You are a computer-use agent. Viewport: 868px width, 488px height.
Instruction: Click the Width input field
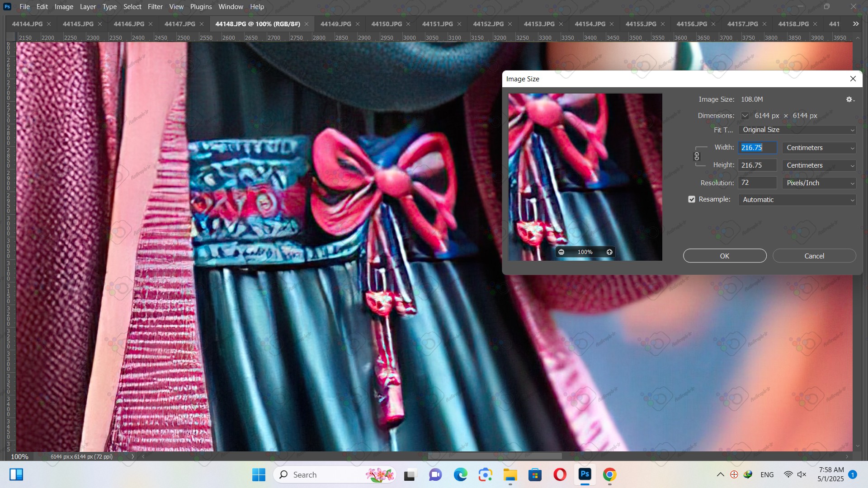tap(758, 148)
